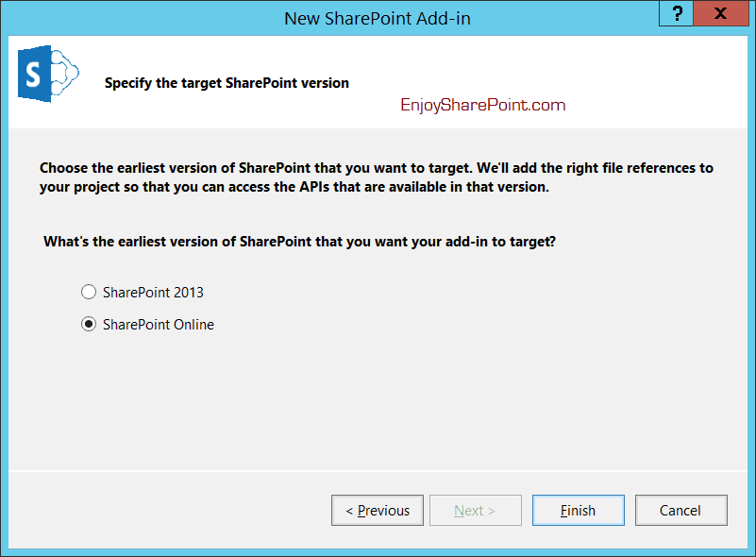Click the 'What's the earliest version' question text
756x557 pixels.
point(299,241)
